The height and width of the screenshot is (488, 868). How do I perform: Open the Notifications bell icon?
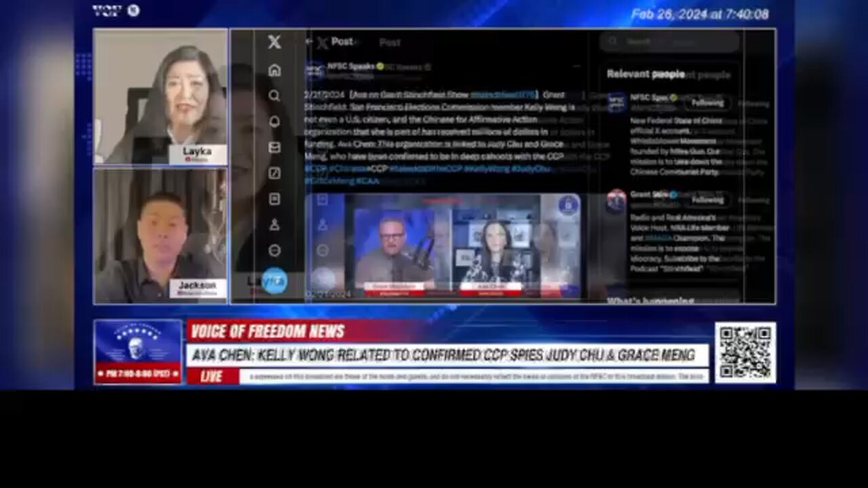[x=274, y=121]
